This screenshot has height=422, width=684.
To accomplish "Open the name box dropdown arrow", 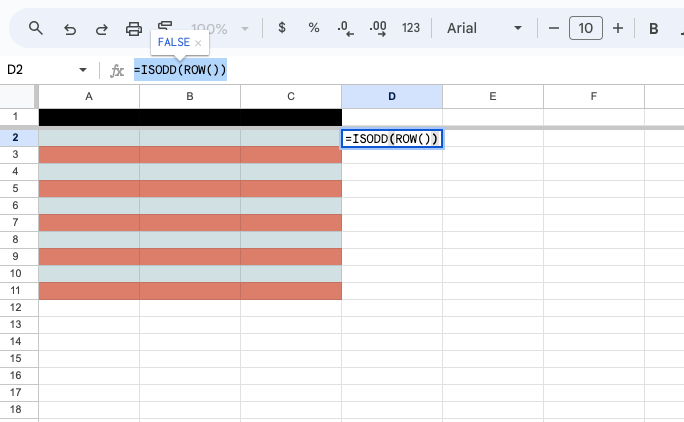I will (x=83, y=70).
